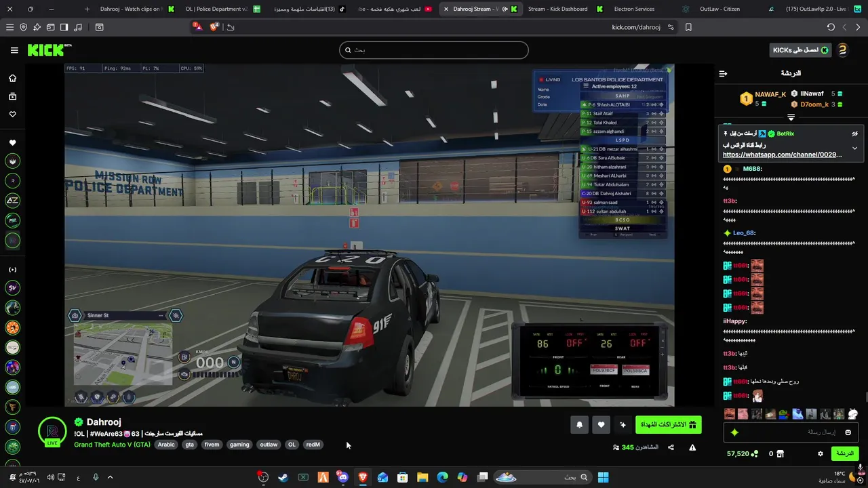Open the Brave main hamburger menu

pos(9,27)
